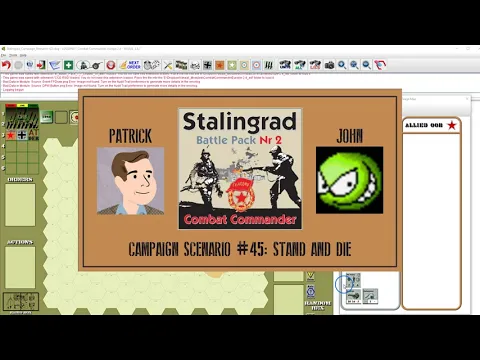The height and width of the screenshot is (360, 480).
Task: Click the red-framed overview window icon
Action: 380,65
